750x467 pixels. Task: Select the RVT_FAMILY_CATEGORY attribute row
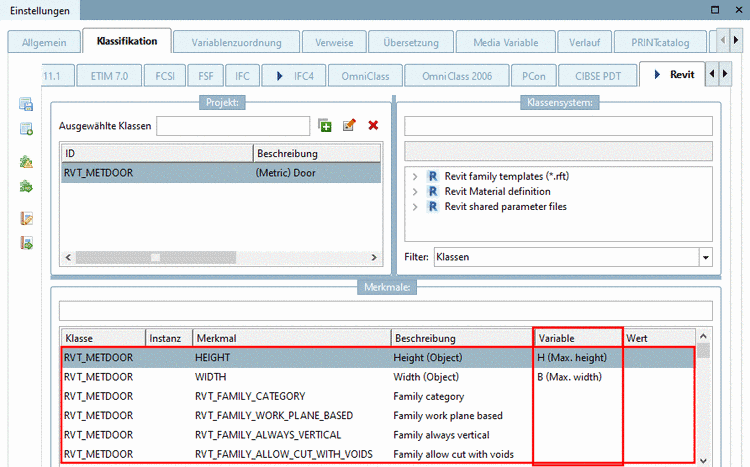pyautogui.click(x=378, y=396)
